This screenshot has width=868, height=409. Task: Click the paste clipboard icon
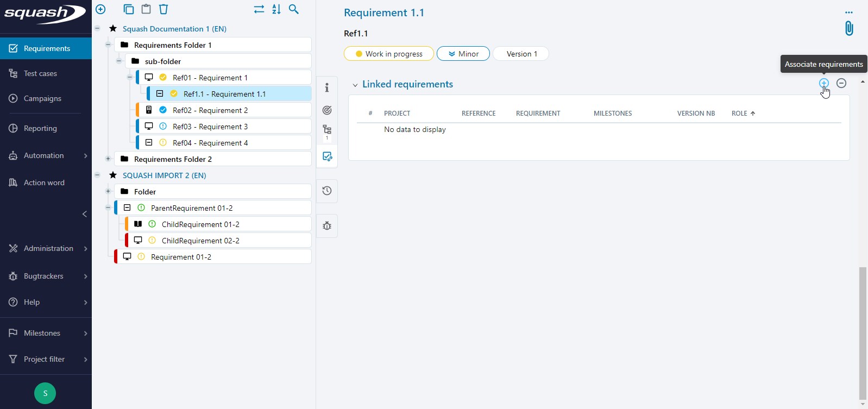(146, 9)
